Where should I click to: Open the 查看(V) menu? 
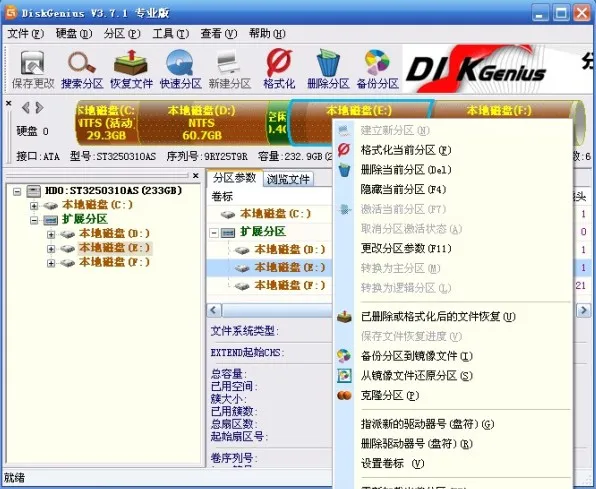(219, 34)
